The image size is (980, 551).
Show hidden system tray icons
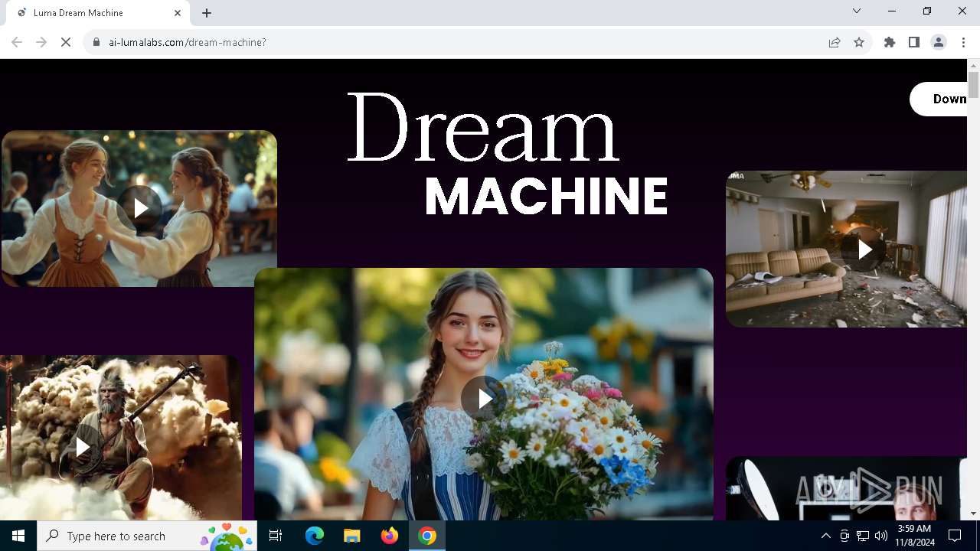(825, 536)
